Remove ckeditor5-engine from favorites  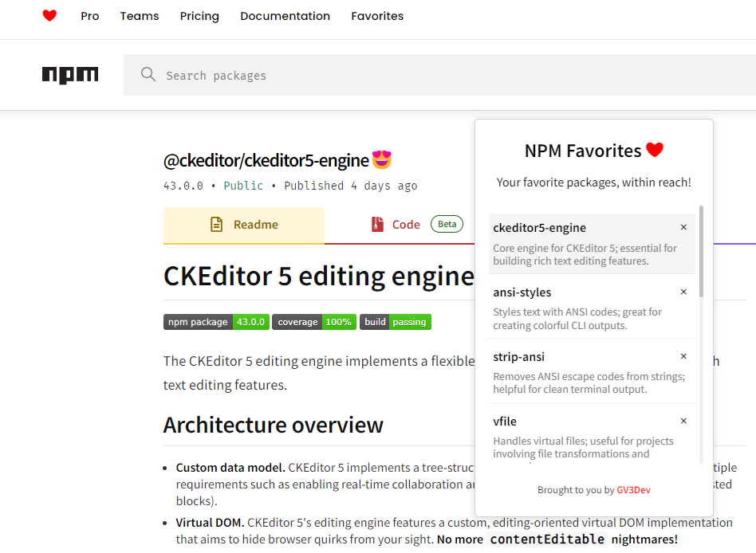(683, 227)
